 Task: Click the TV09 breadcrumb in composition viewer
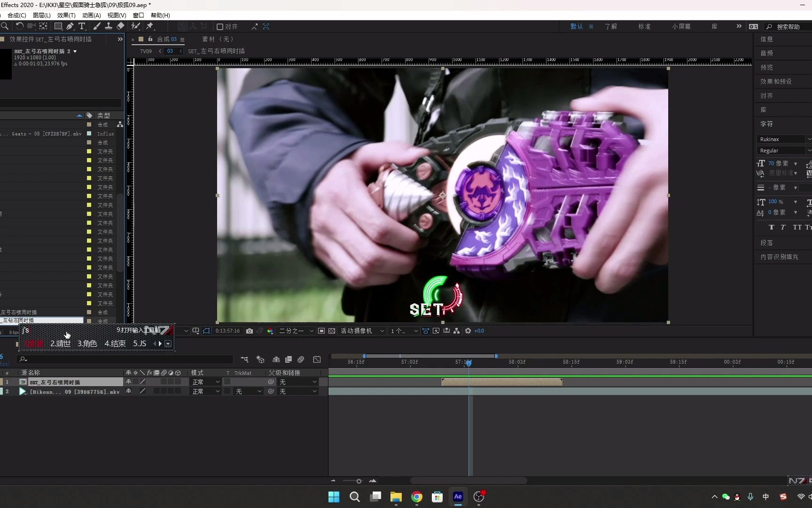click(146, 51)
